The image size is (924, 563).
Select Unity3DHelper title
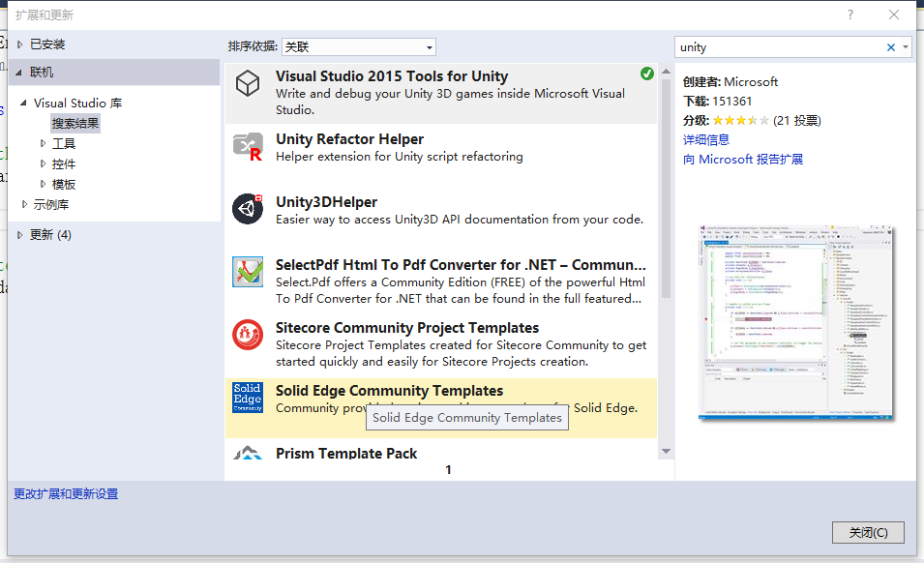[326, 202]
